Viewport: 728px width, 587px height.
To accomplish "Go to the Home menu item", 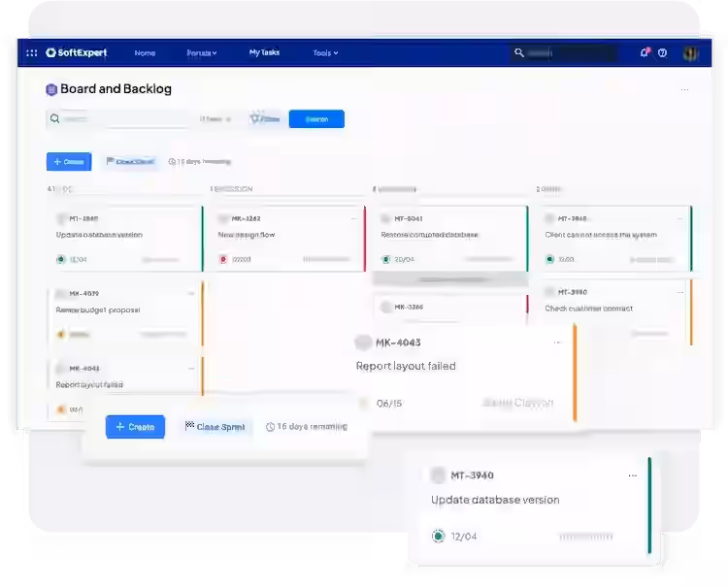I will coord(145,53).
